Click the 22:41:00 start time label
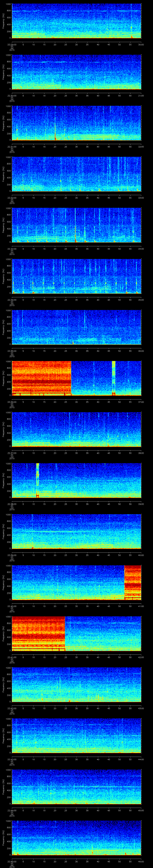 click(12, 657)
